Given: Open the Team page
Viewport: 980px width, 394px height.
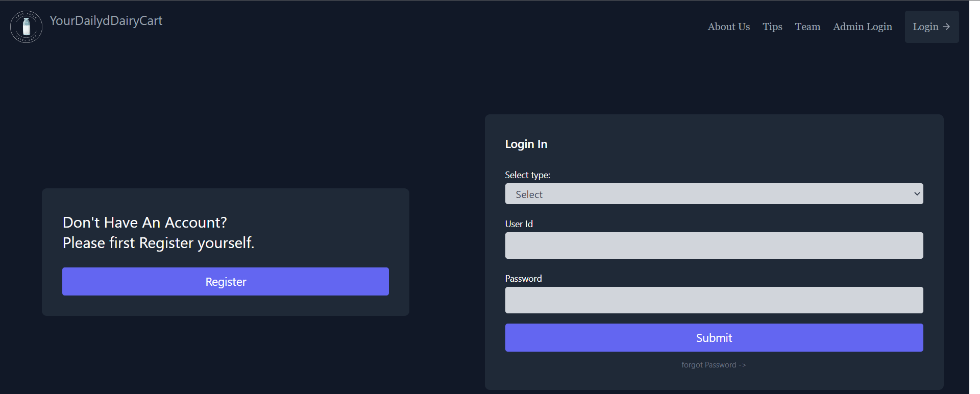Looking at the screenshot, I should pyautogui.click(x=807, y=27).
